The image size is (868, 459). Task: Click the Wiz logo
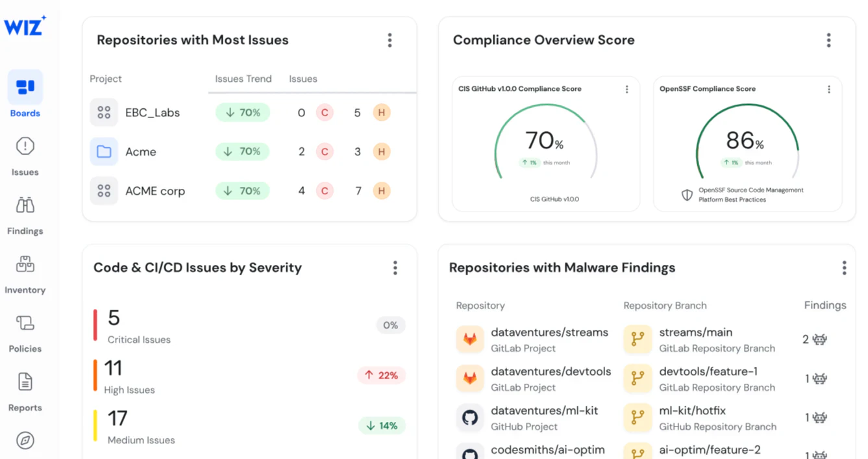click(25, 25)
